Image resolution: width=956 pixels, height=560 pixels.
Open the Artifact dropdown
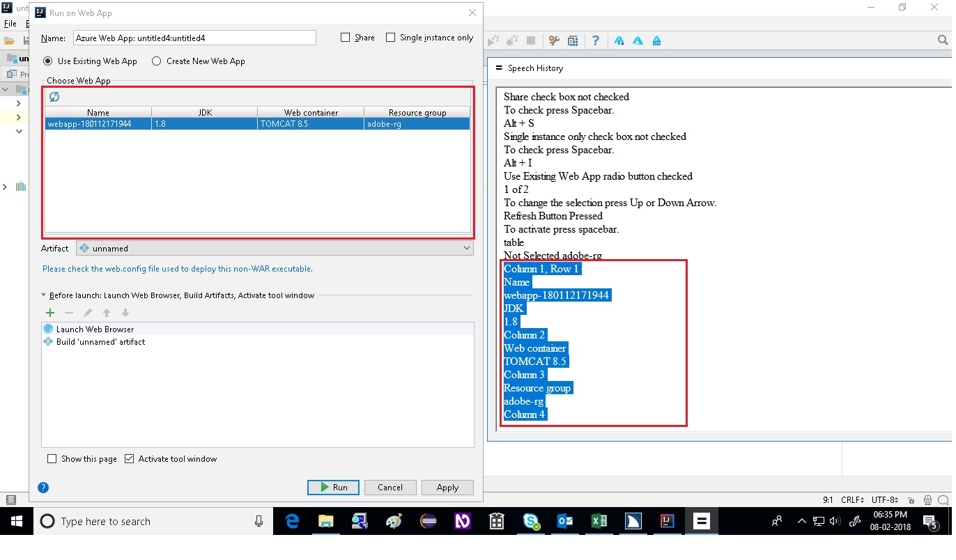pyautogui.click(x=467, y=248)
